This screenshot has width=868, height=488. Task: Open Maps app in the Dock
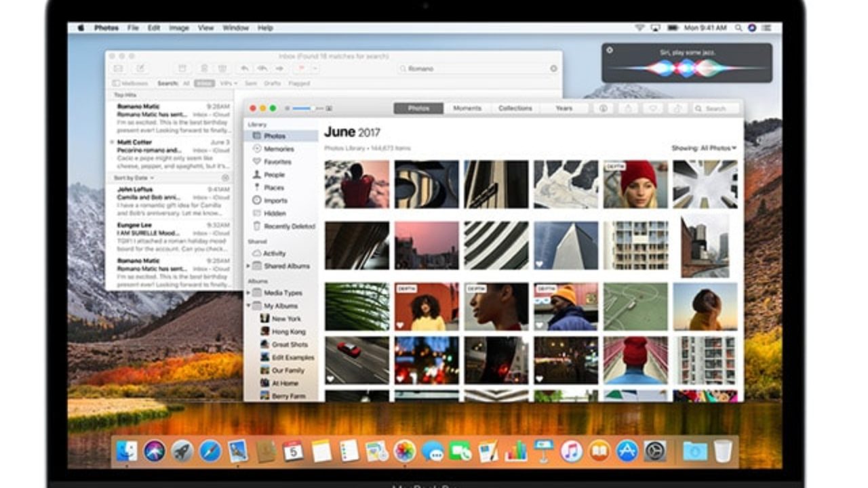(376, 451)
